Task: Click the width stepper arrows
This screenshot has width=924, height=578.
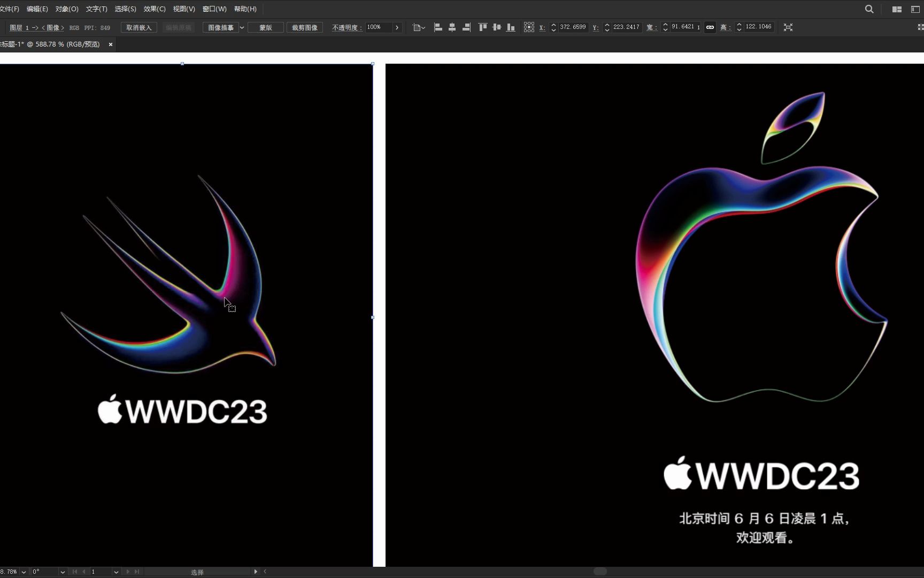Action: [665, 27]
